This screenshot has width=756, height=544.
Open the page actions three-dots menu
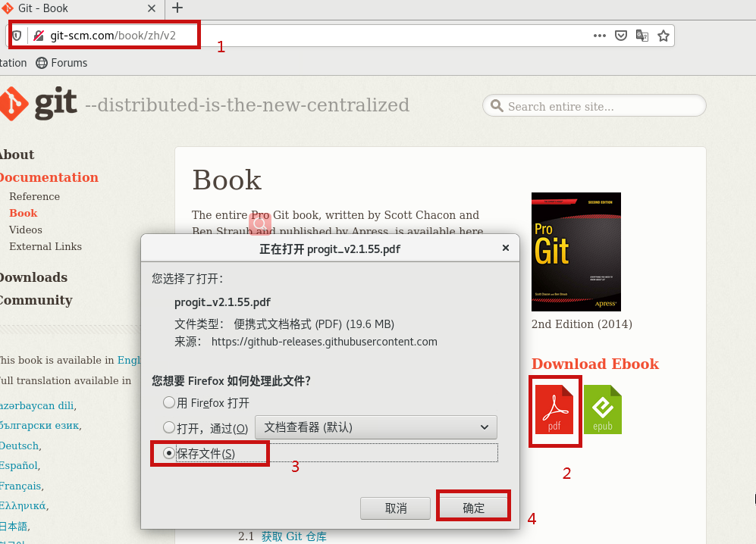click(x=599, y=36)
